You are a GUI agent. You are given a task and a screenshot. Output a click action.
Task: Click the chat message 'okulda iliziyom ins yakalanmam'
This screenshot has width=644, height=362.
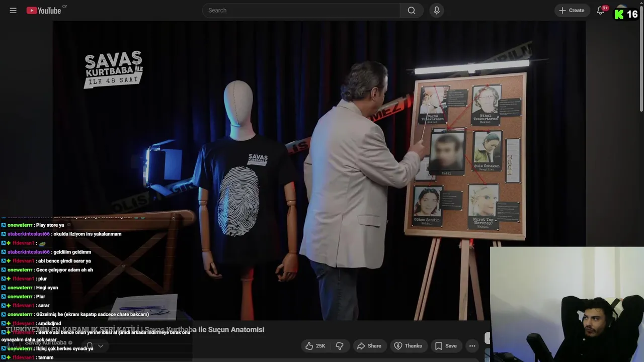coord(88,234)
